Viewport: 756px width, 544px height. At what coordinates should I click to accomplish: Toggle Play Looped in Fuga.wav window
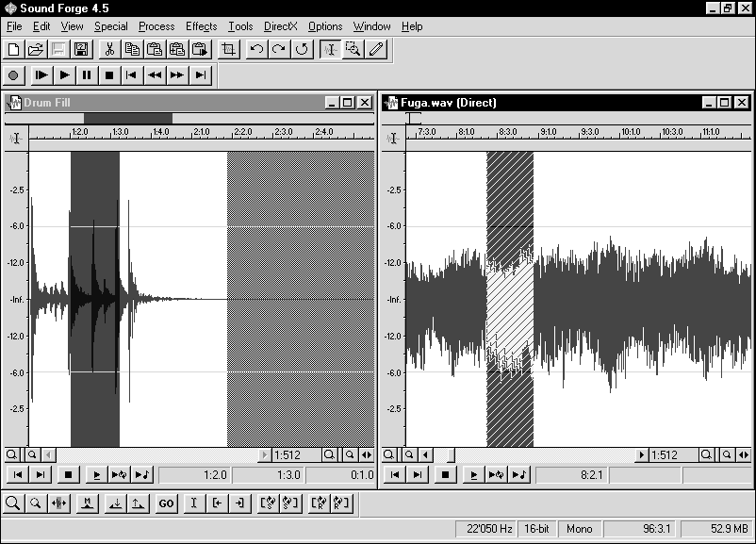[x=496, y=475]
